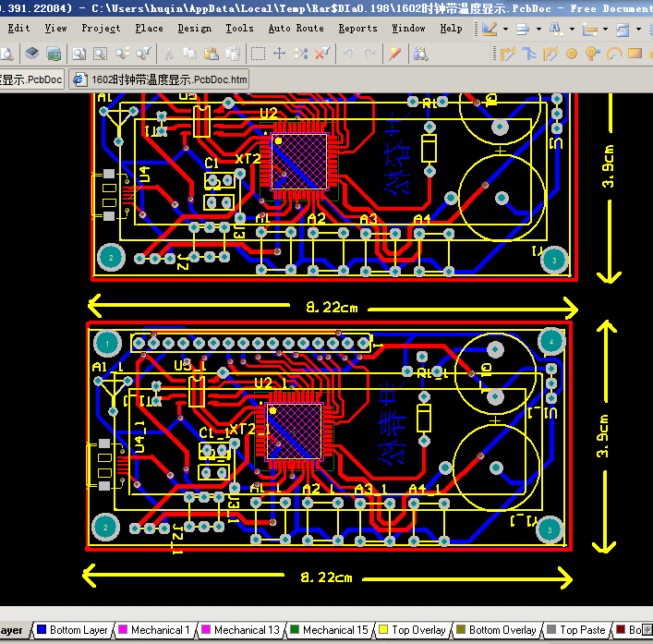Viewport: 653px width, 644px height.
Task: Click the U2 designator on upper board
Action: (269, 114)
